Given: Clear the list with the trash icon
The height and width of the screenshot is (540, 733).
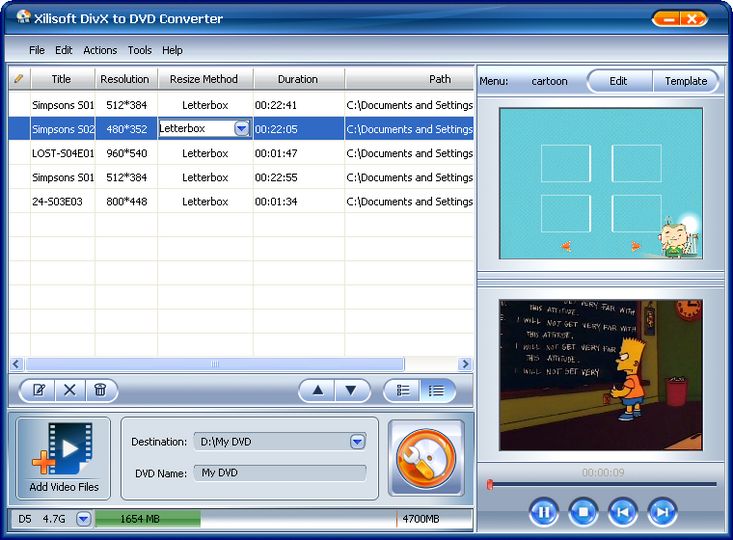Looking at the screenshot, I should pos(100,390).
